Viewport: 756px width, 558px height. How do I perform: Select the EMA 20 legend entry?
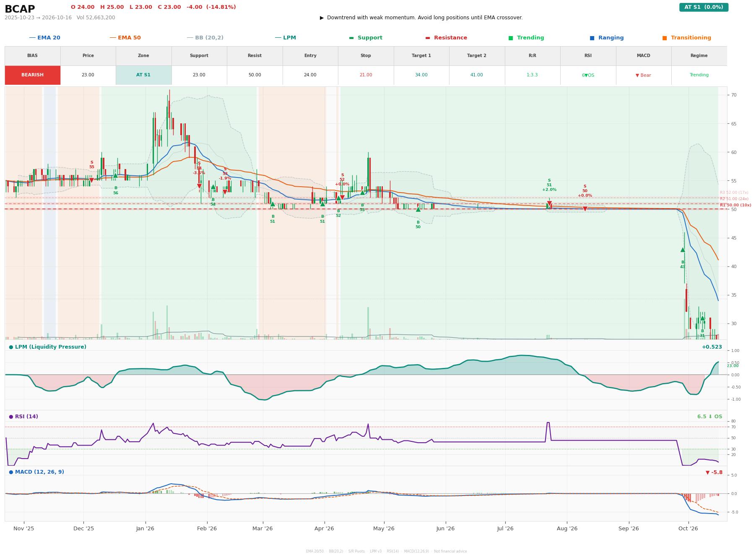pyautogui.click(x=44, y=38)
